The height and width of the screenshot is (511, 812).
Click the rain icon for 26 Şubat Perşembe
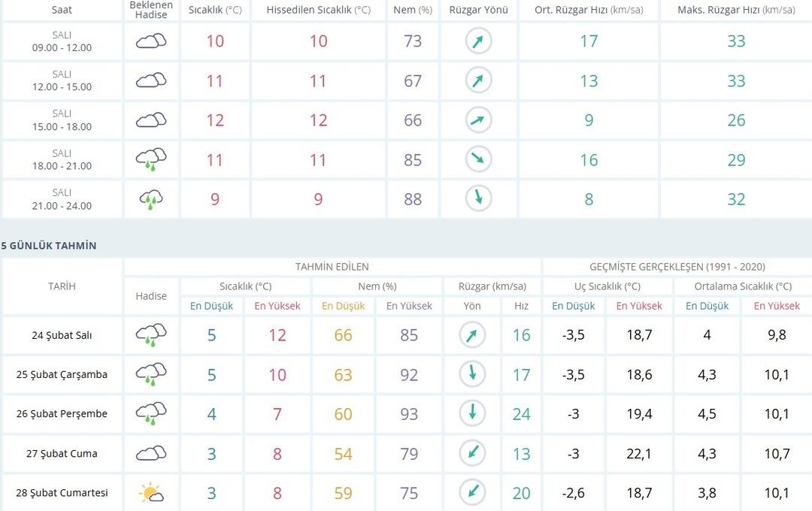click(151, 414)
